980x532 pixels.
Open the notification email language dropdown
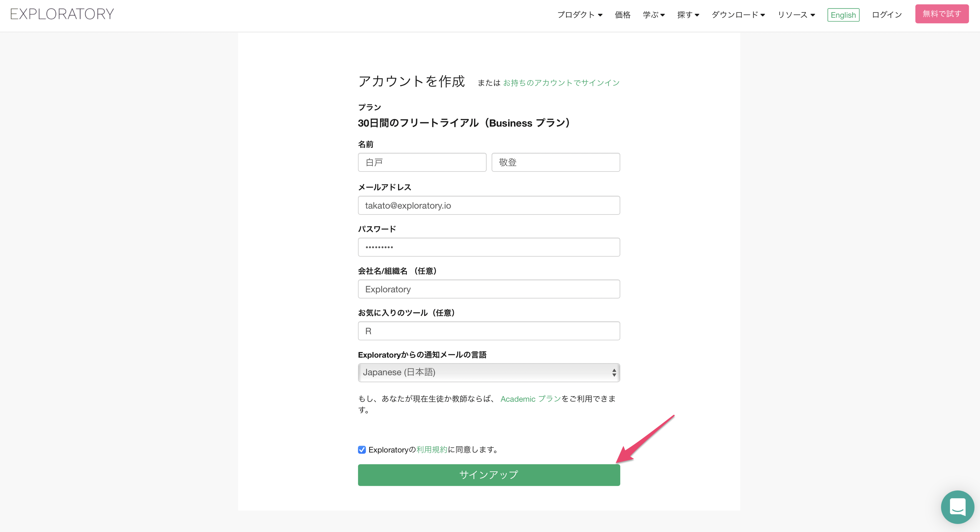pos(489,372)
